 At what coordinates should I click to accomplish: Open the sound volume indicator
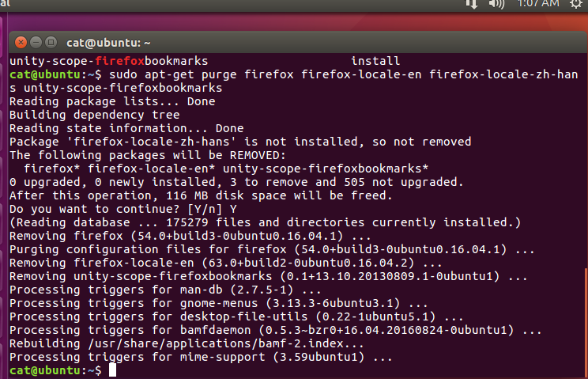[496, 4]
